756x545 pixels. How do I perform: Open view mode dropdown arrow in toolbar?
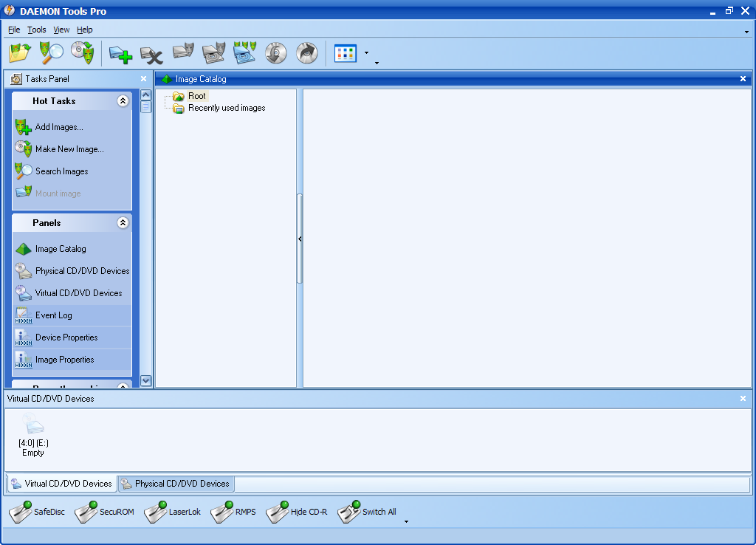366,53
